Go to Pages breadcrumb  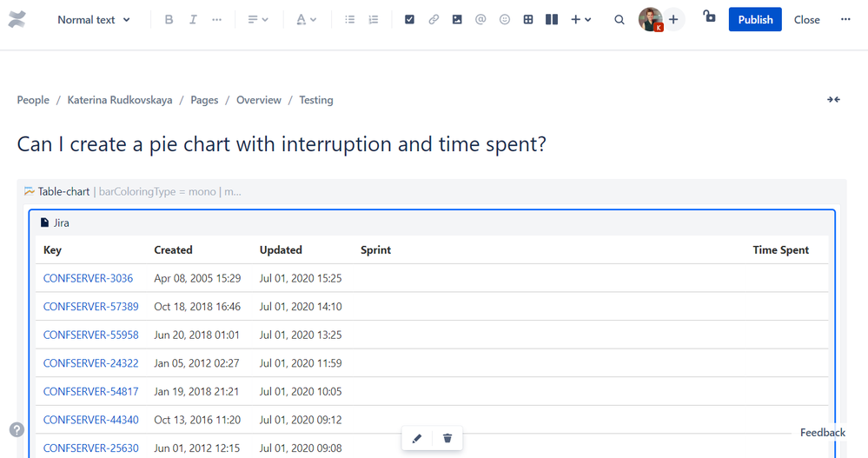pos(204,100)
